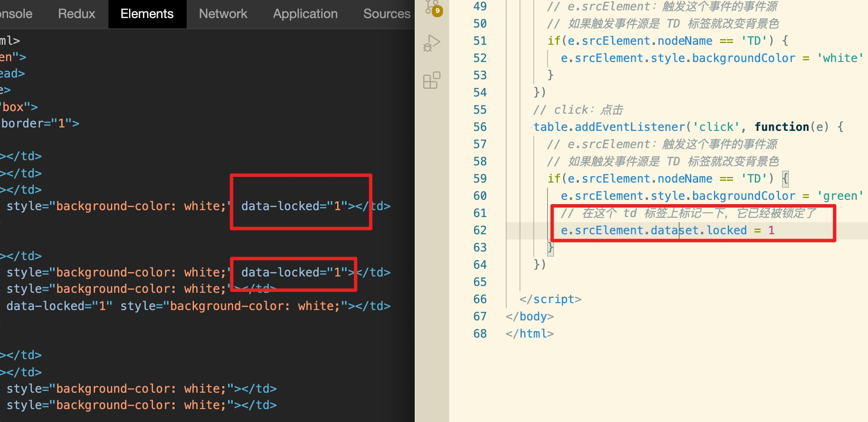Viewport: 868px width, 422px height.
Task: Click the "box" element row in Elements
Action: [19, 107]
